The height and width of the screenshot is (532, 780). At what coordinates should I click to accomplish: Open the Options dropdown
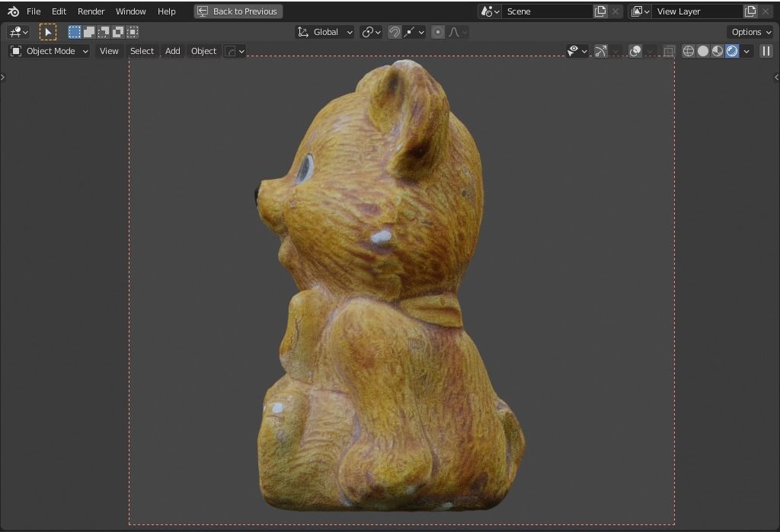(751, 32)
